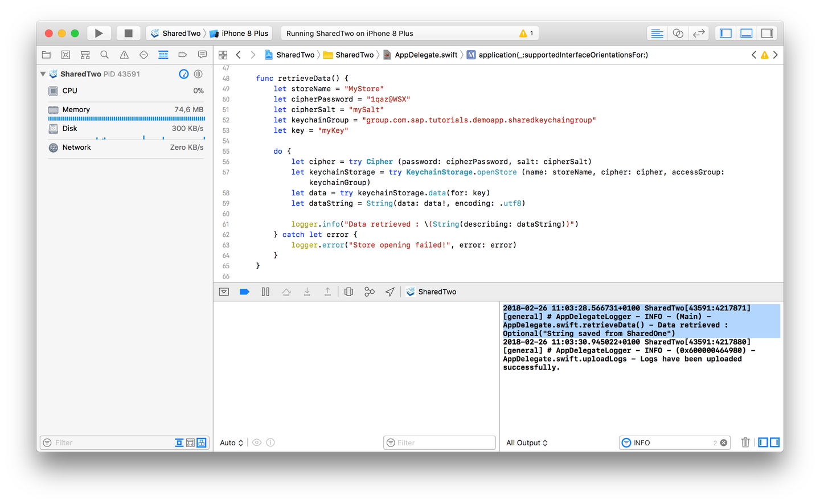Viewport: 820px width, 504px height.
Task: Click the print description info icon
Action: 270,442
